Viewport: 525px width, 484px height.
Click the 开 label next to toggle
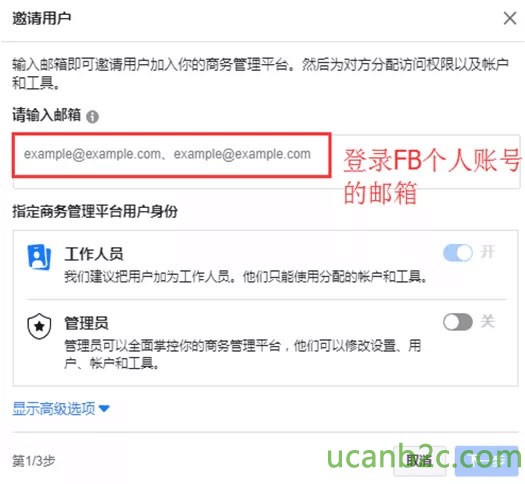(x=488, y=252)
